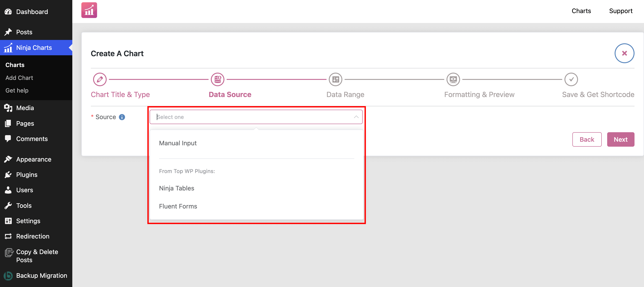Click the 'From Top WP Plugins:' group heading
The height and width of the screenshot is (287, 644).
click(x=187, y=171)
